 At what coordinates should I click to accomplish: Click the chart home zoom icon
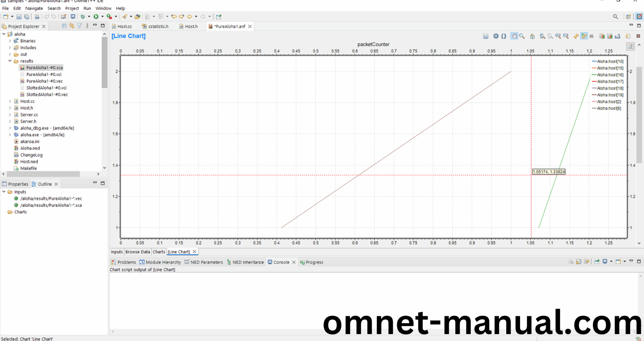pyautogui.click(x=532, y=36)
